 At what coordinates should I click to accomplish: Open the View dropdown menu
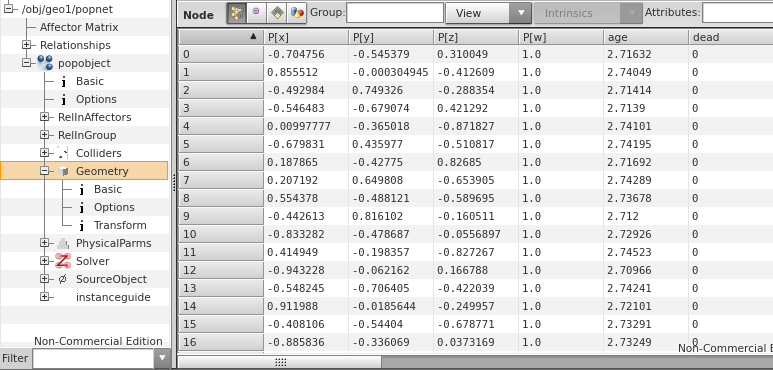click(488, 13)
